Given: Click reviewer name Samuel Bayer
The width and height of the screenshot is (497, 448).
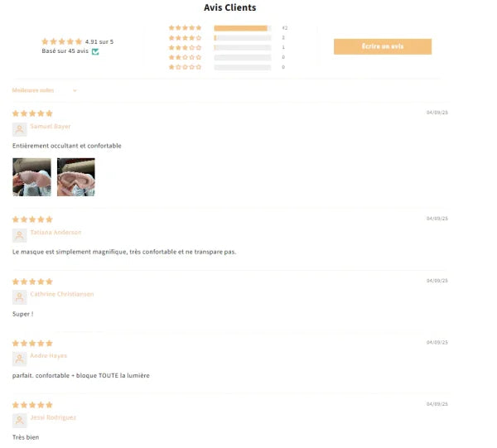Looking at the screenshot, I should point(51,126).
